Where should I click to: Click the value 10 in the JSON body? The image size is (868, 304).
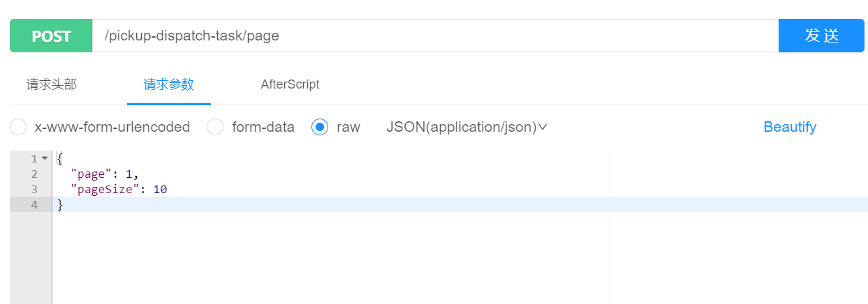pyautogui.click(x=160, y=189)
